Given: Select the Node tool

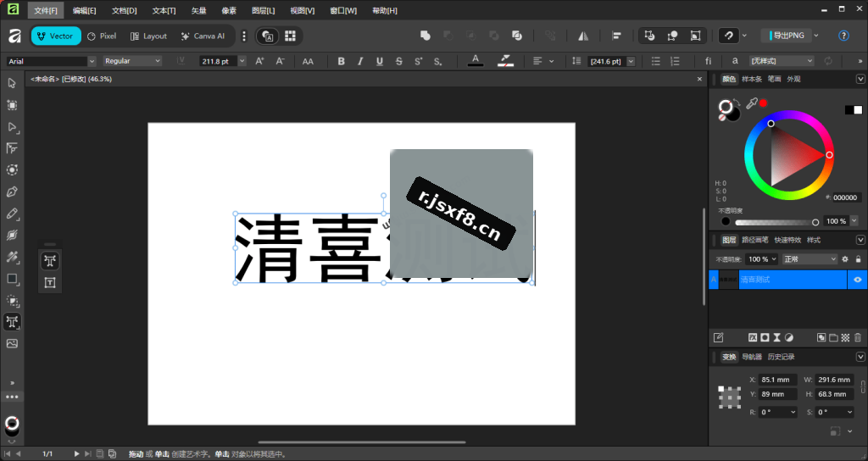Looking at the screenshot, I should (x=12, y=127).
